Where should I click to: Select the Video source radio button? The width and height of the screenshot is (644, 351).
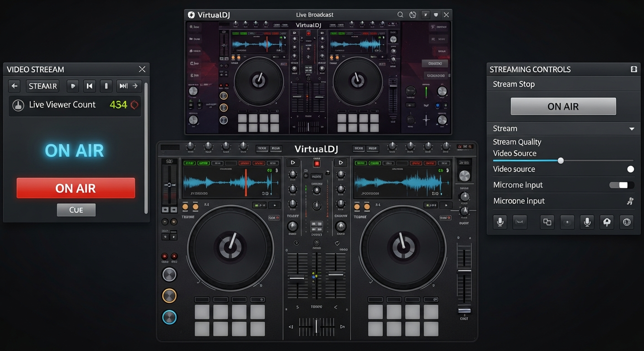[x=631, y=169]
